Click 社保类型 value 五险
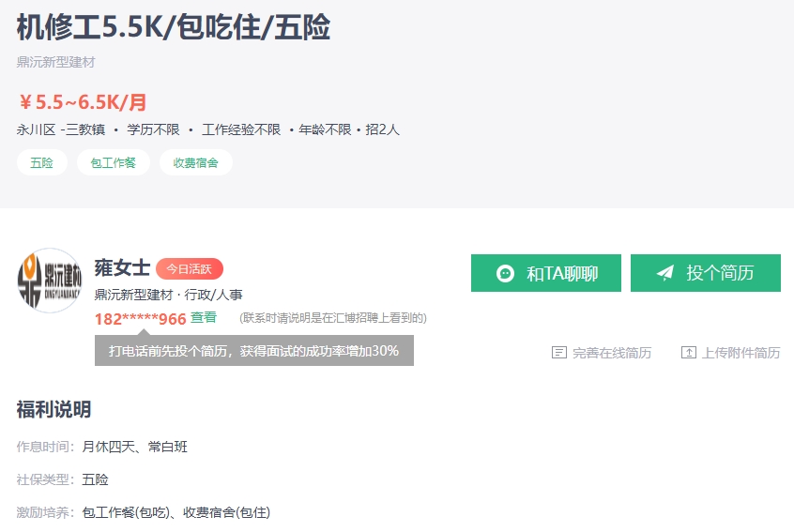 point(95,479)
